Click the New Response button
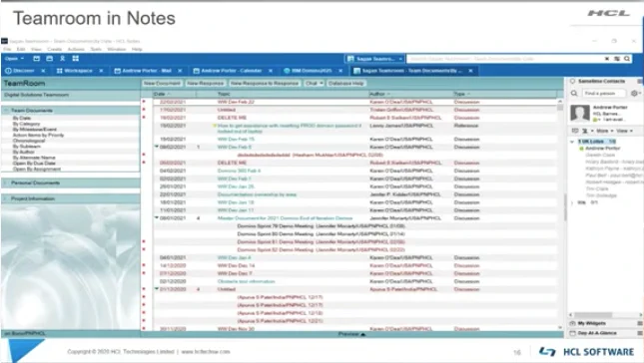The height and width of the screenshot is (363, 644). [x=205, y=83]
